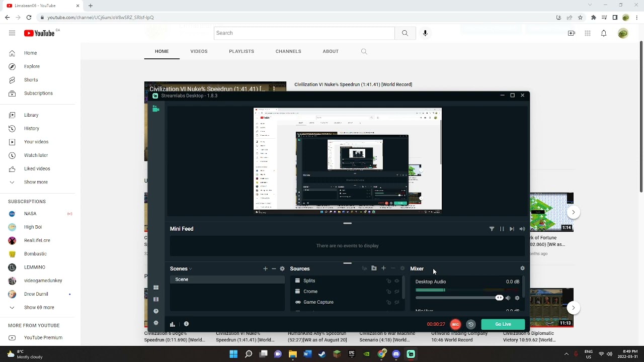This screenshot has width=644, height=362.
Task: Open Studio Mode columns icon in Streamlabs sidebar
Action: (156, 299)
